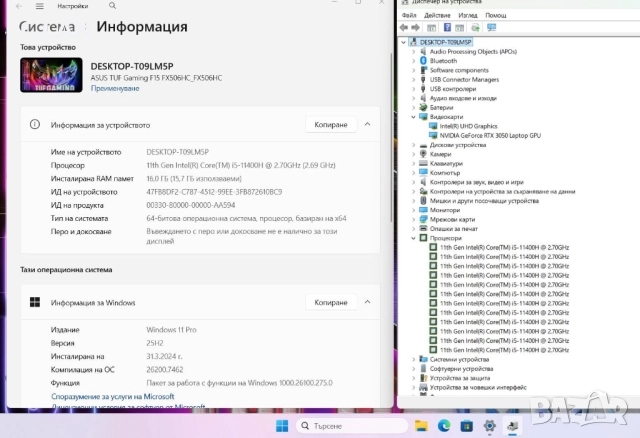
Task: Open the Действие menu
Action: [437, 15]
